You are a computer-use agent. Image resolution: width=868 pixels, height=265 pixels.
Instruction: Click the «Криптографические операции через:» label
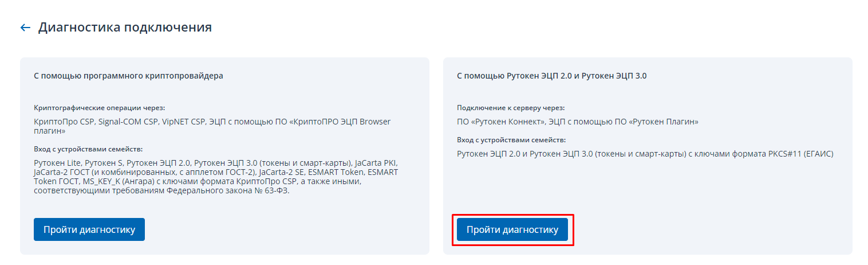[99, 108]
